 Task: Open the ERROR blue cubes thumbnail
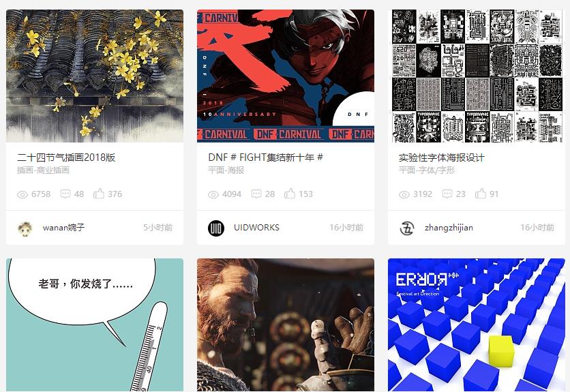click(477, 325)
